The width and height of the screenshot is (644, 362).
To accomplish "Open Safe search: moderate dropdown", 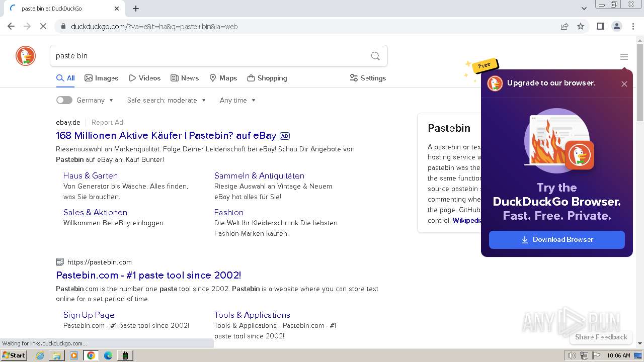I will click(x=167, y=100).
